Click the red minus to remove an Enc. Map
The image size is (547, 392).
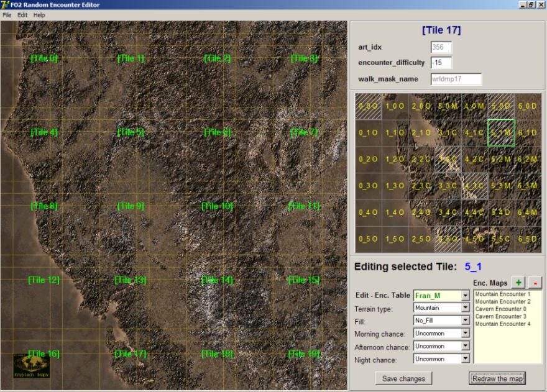(x=536, y=283)
